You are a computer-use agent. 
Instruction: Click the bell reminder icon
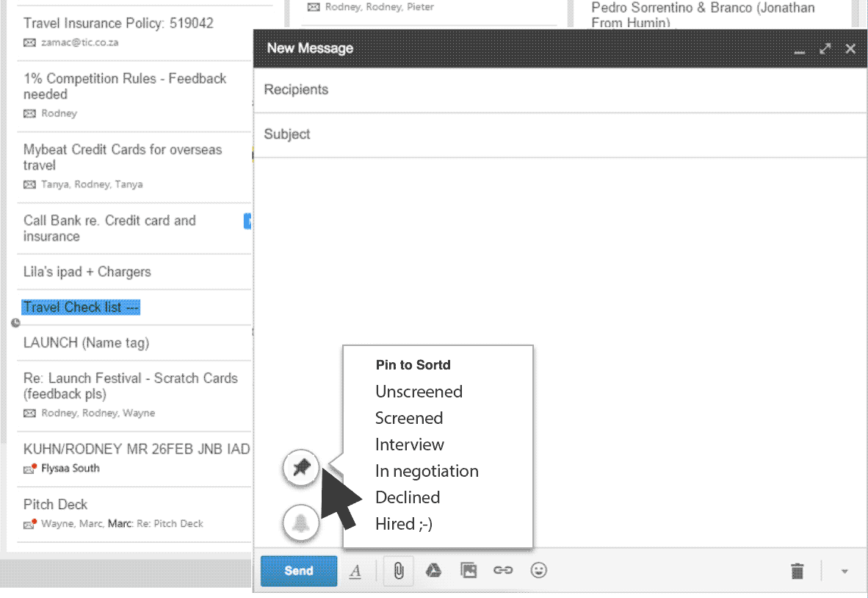(301, 523)
